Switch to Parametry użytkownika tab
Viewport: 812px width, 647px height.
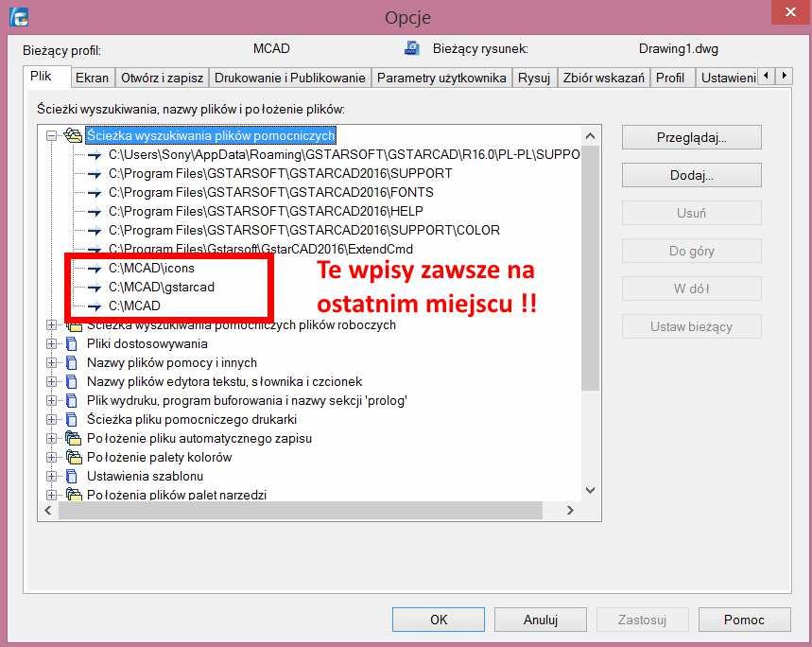441,78
